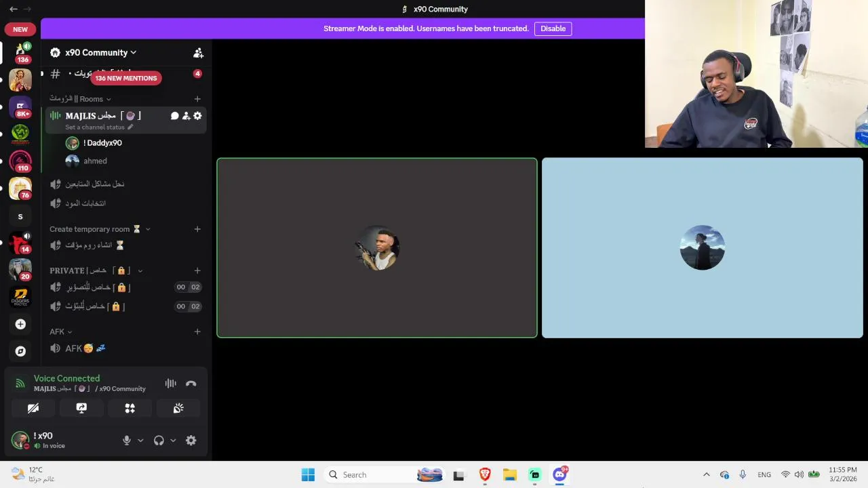Open the Activities launcher button
The image size is (868, 488).
tap(130, 408)
